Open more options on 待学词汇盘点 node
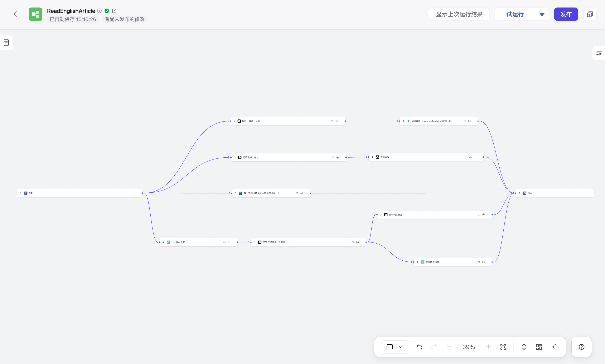This screenshot has height=364, width=605. 488,215
